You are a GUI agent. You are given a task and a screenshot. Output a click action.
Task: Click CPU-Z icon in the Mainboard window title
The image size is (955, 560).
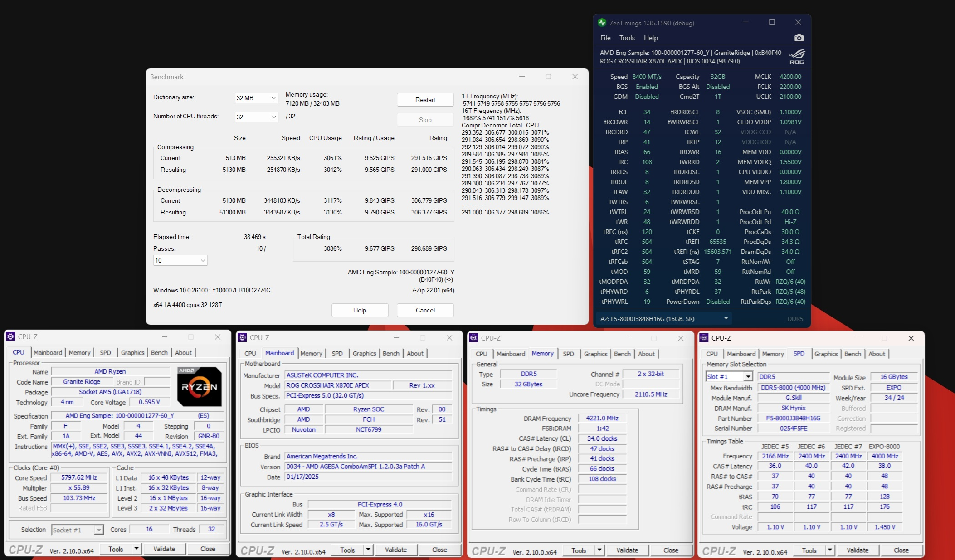[243, 338]
